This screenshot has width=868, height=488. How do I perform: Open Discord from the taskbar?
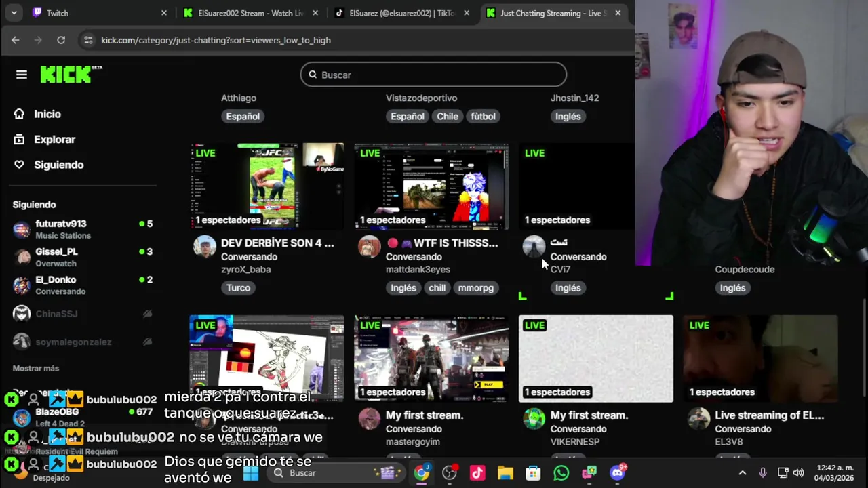(x=617, y=473)
